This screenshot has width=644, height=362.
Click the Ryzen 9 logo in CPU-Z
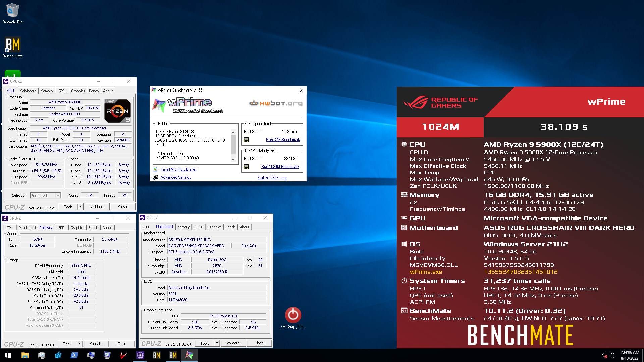coord(117,111)
